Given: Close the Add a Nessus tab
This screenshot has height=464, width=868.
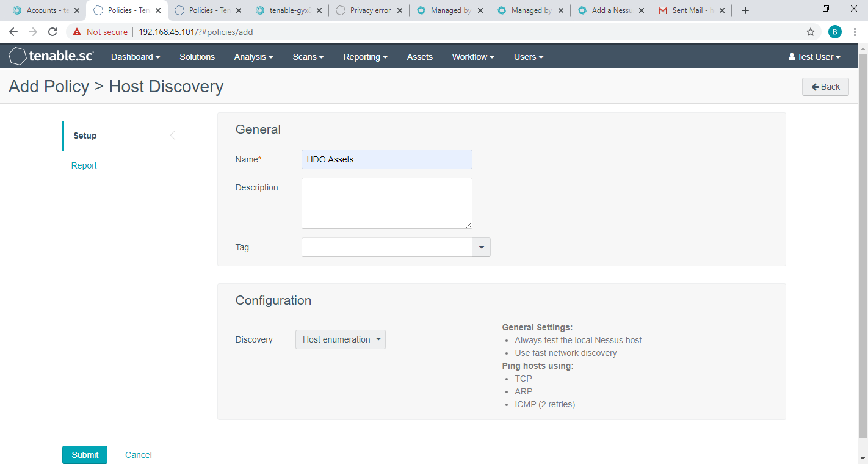Looking at the screenshot, I should [x=642, y=10].
